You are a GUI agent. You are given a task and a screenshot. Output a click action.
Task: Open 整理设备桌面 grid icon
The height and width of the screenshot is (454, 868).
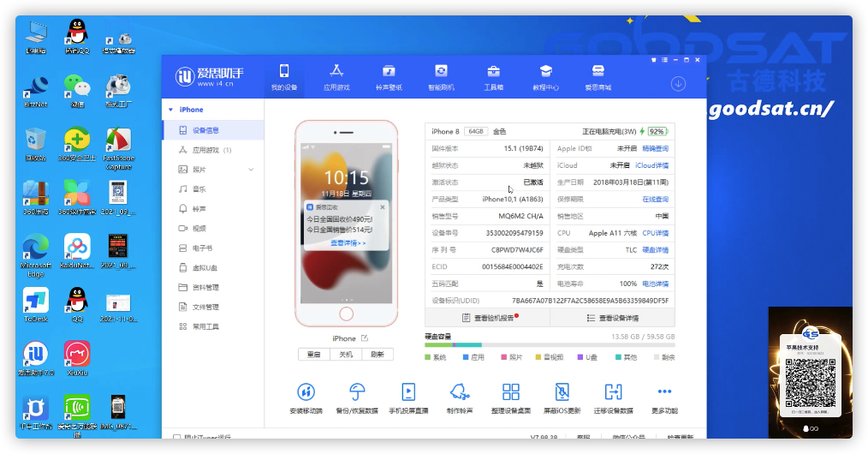click(x=511, y=392)
